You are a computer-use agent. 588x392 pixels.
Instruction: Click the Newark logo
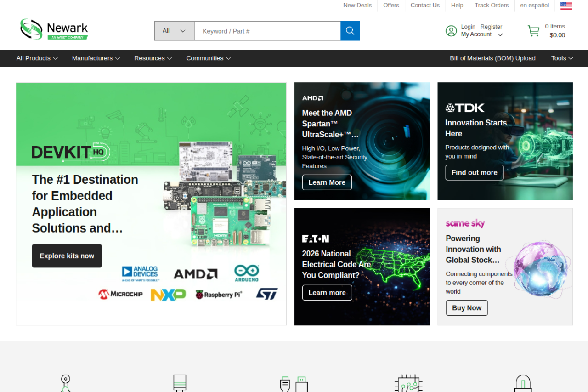pyautogui.click(x=54, y=29)
